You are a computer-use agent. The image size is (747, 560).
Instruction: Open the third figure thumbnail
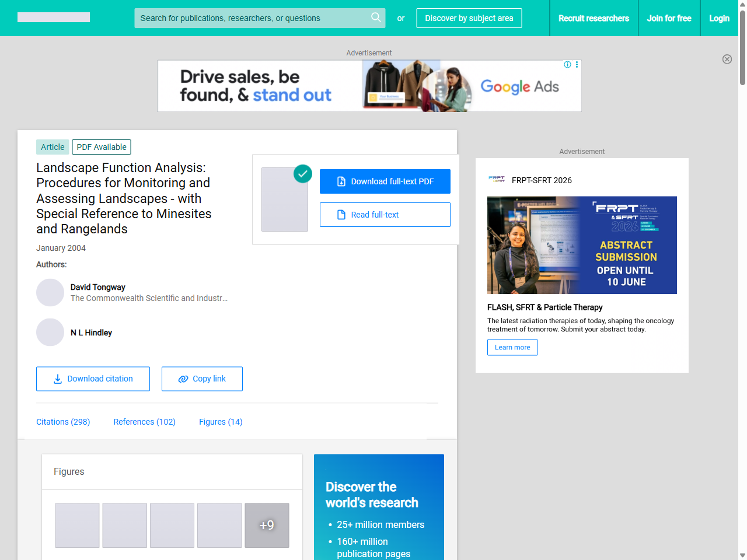point(172,525)
